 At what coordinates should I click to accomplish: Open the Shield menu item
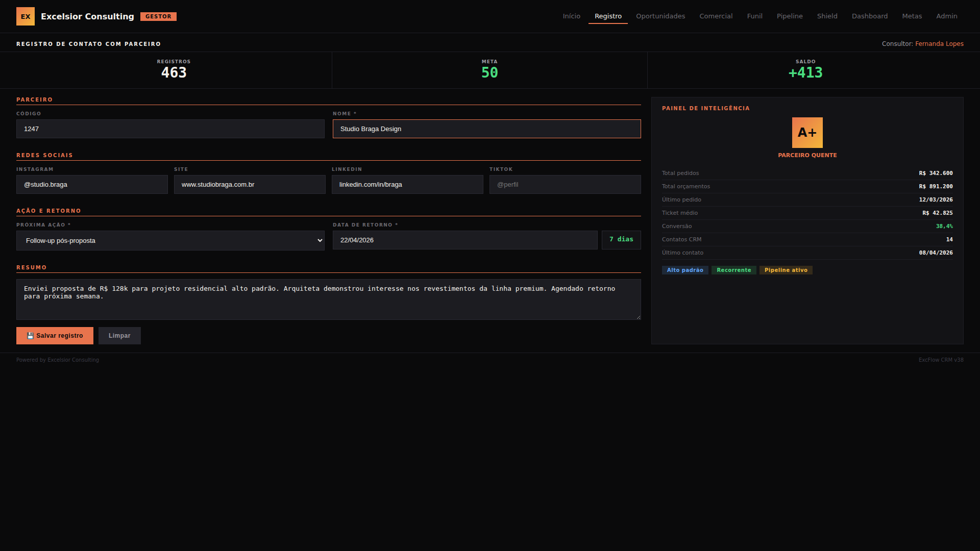827,16
